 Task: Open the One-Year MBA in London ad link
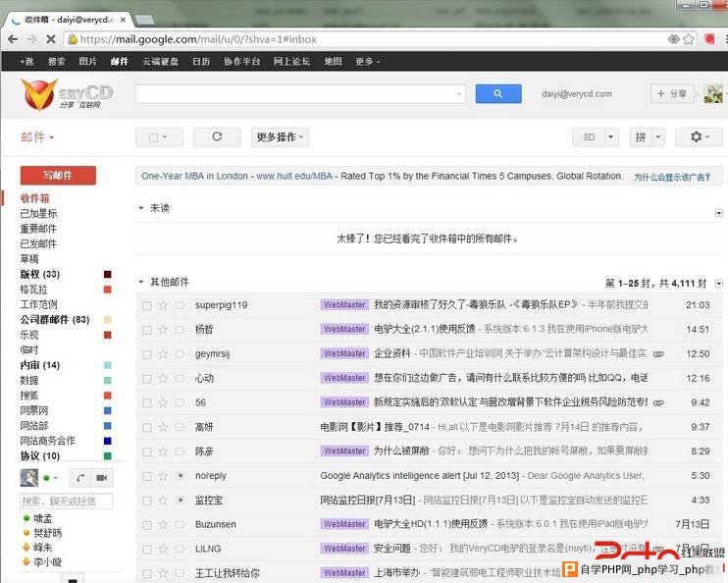click(x=194, y=176)
